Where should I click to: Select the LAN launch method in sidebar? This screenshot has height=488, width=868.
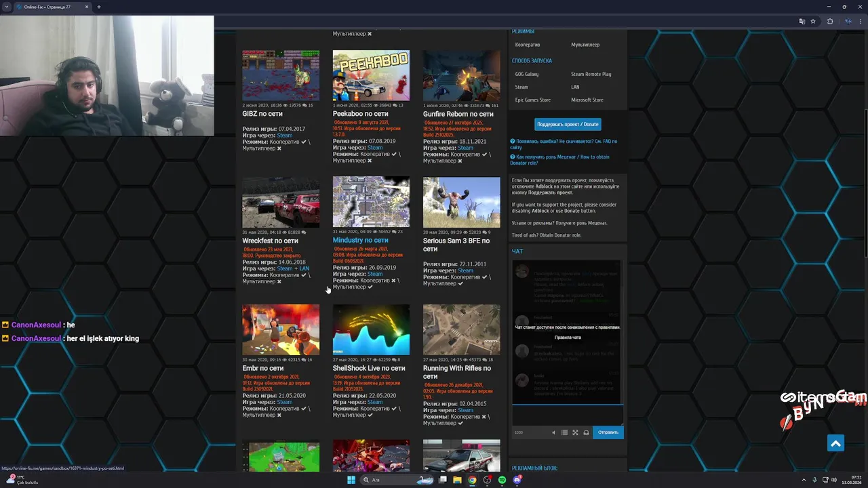tap(575, 87)
